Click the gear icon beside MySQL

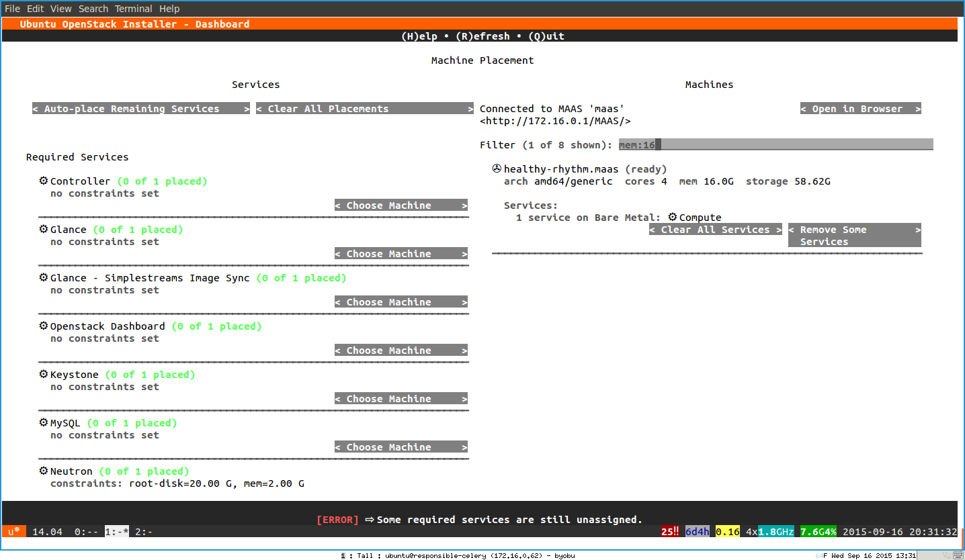(44, 422)
